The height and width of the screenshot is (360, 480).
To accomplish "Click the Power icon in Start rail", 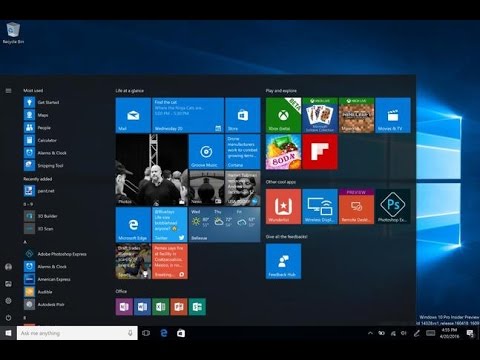I will [8, 318].
